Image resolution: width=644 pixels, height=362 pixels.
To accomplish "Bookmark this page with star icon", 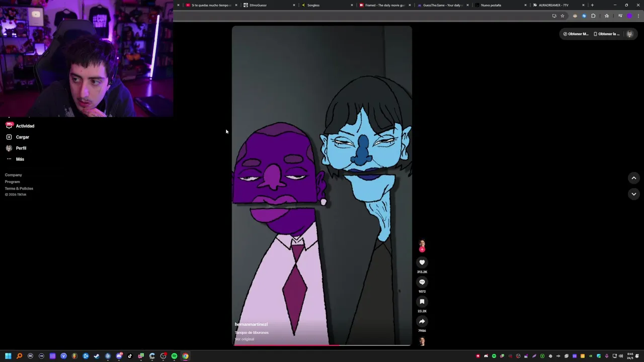I will pos(562,16).
